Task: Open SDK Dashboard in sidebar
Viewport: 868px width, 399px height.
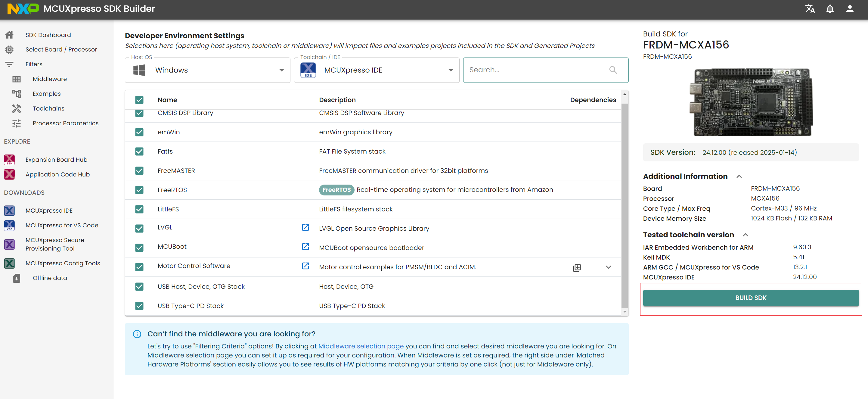Action: (48, 35)
